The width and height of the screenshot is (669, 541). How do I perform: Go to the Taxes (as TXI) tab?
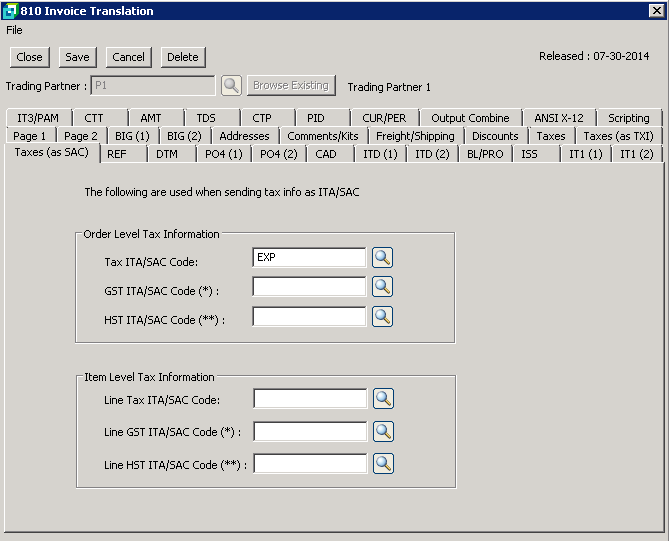(x=618, y=136)
